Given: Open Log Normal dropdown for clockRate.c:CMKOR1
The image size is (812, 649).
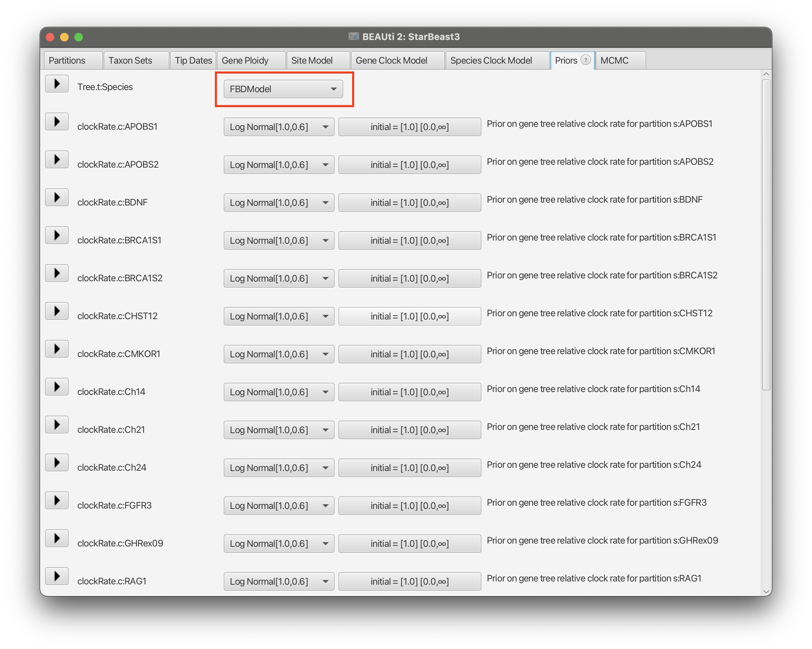Looking at the screenshot, I should point(279,355).
